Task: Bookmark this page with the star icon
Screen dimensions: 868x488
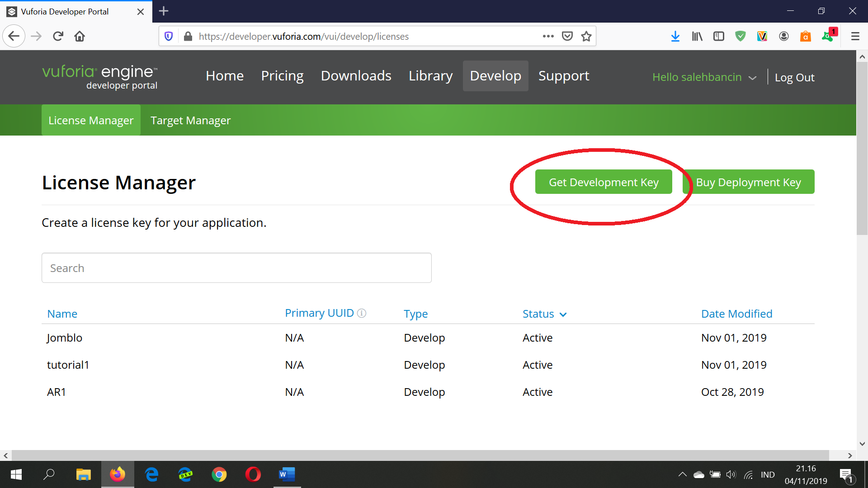Action: (x=586, y=36)
